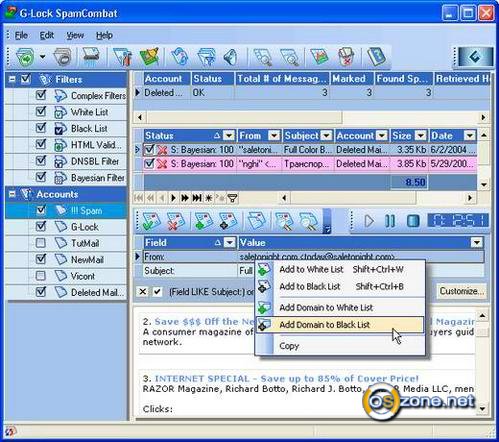Click the stop button beside the timer

tap(413, 221)
